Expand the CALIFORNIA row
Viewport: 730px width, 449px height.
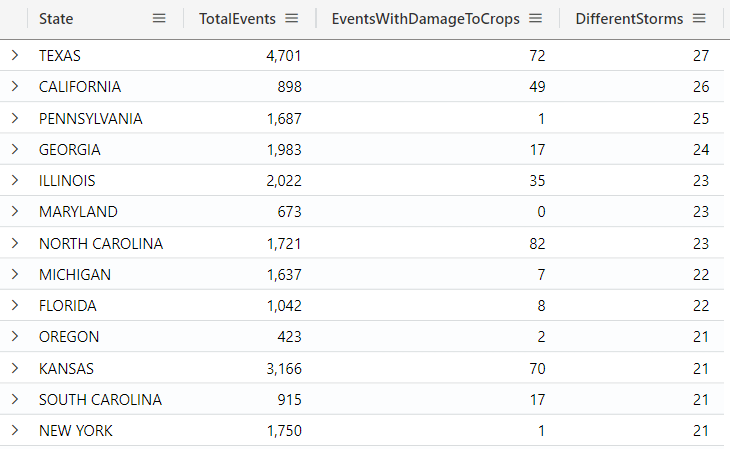(x=15, y=87)
